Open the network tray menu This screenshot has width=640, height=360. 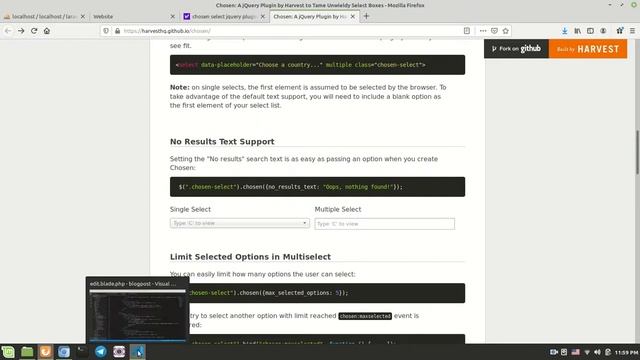coord(587,352)
